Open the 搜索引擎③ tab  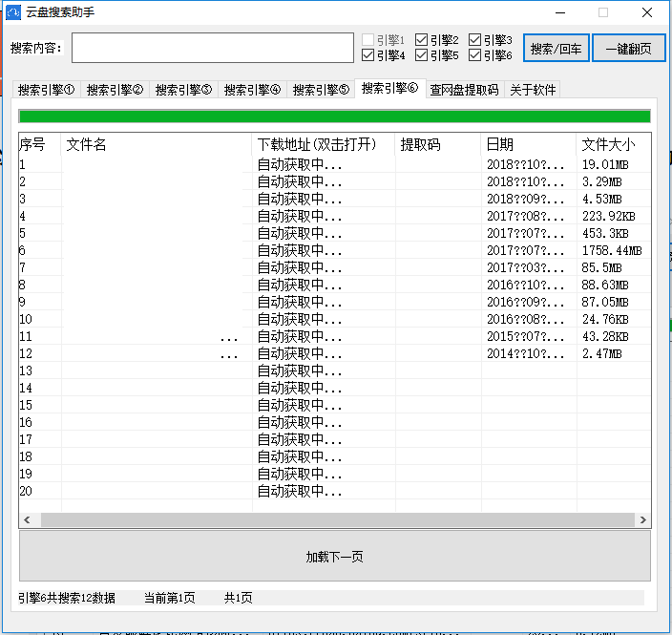(x=183, y=90)
